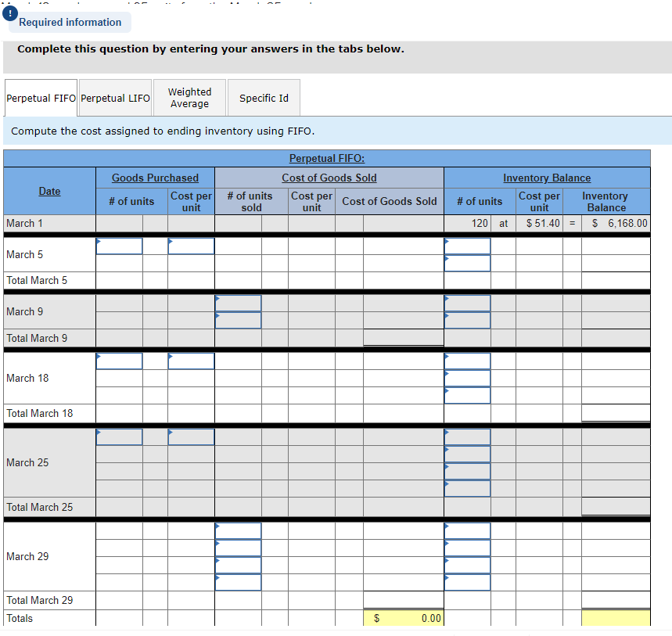The height and width of the screenshot is (636, 672).
Task: Open March 25 fourth inventory units dropdown
Action: pos(468,489)
